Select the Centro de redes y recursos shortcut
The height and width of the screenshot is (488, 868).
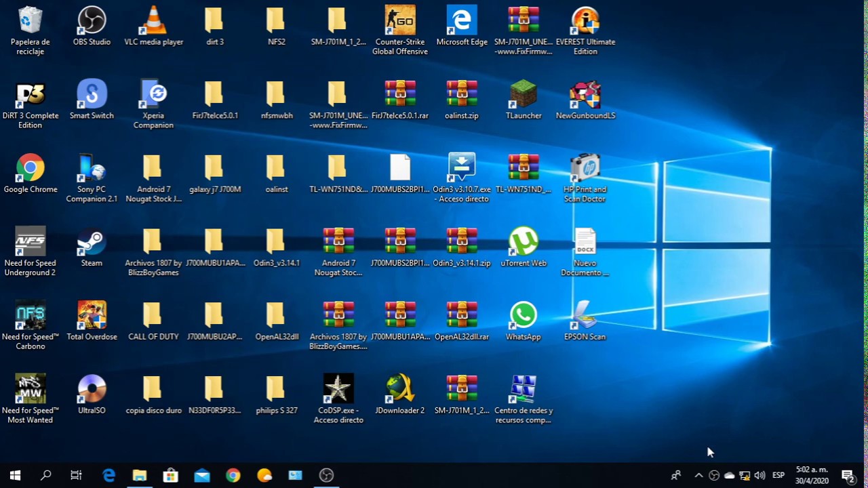point(524,400)
